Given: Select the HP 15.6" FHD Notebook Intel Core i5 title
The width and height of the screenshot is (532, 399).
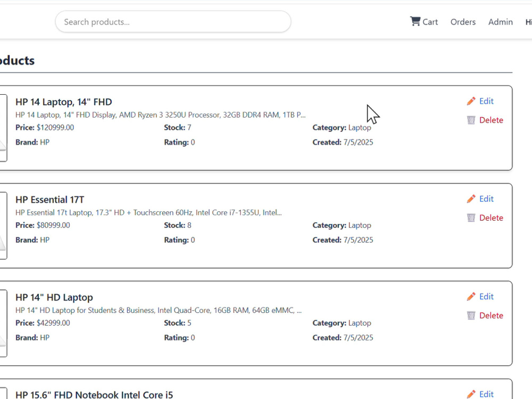Looking at the screenshot, I should 94,395.
